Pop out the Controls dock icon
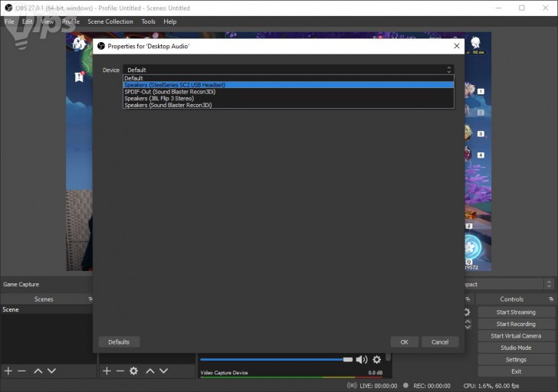This screenshot has height=392, width=558. [x=551, y=299]
